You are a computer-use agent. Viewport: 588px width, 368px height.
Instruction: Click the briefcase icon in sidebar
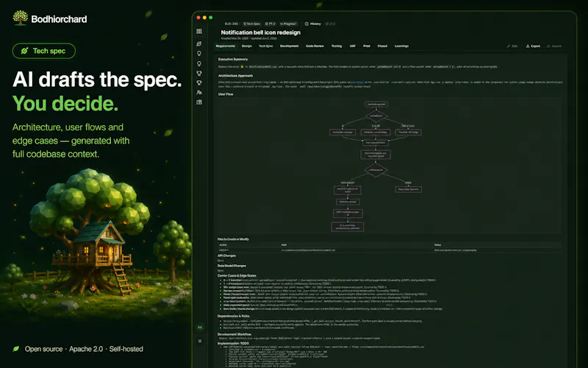199,102
